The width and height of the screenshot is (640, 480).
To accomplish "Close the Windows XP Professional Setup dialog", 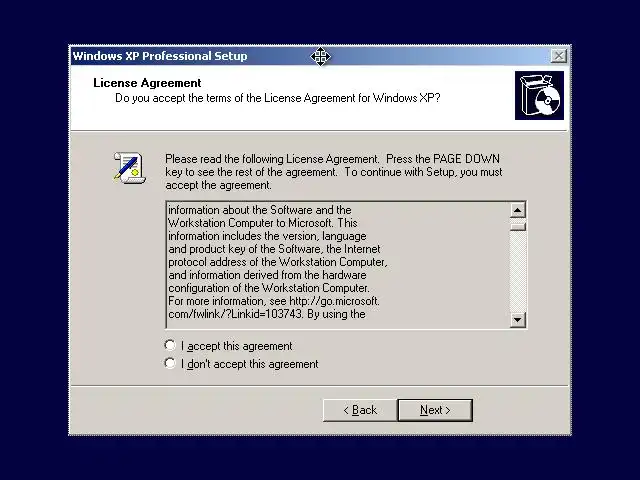I will point(558,56).
